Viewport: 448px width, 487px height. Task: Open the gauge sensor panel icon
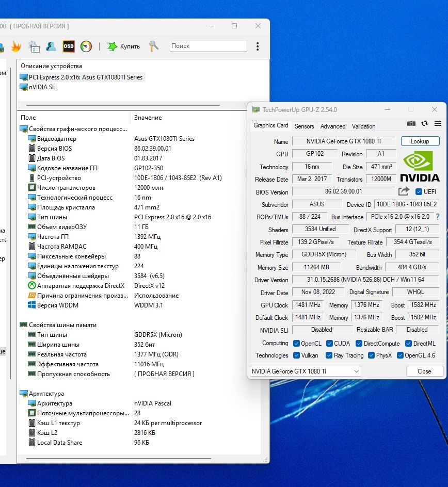point(86,46)
